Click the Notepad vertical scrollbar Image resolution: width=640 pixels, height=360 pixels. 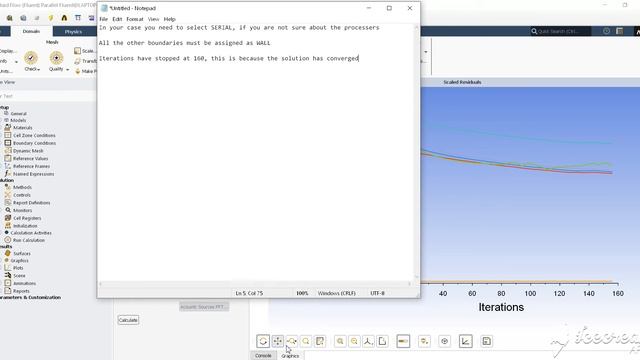click(x=417, y=152)
